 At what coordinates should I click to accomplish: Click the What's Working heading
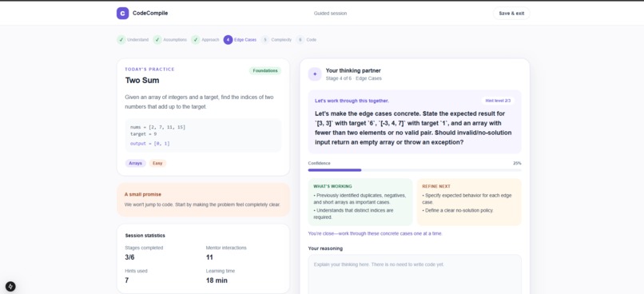(x=332, y=186)
